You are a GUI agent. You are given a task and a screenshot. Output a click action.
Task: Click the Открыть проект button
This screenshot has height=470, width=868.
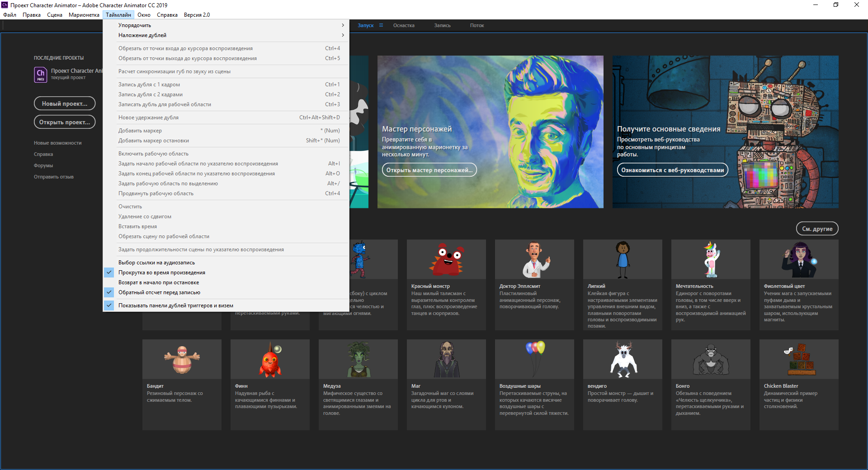click(x=65, y=122)
